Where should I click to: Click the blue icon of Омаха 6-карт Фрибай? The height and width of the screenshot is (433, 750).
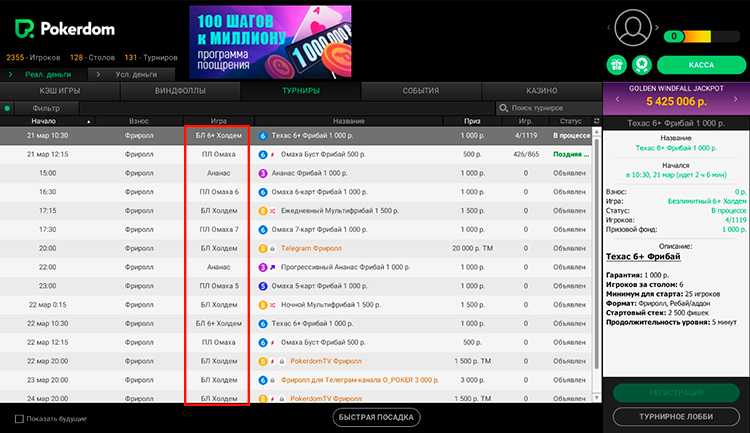(263, 192)
